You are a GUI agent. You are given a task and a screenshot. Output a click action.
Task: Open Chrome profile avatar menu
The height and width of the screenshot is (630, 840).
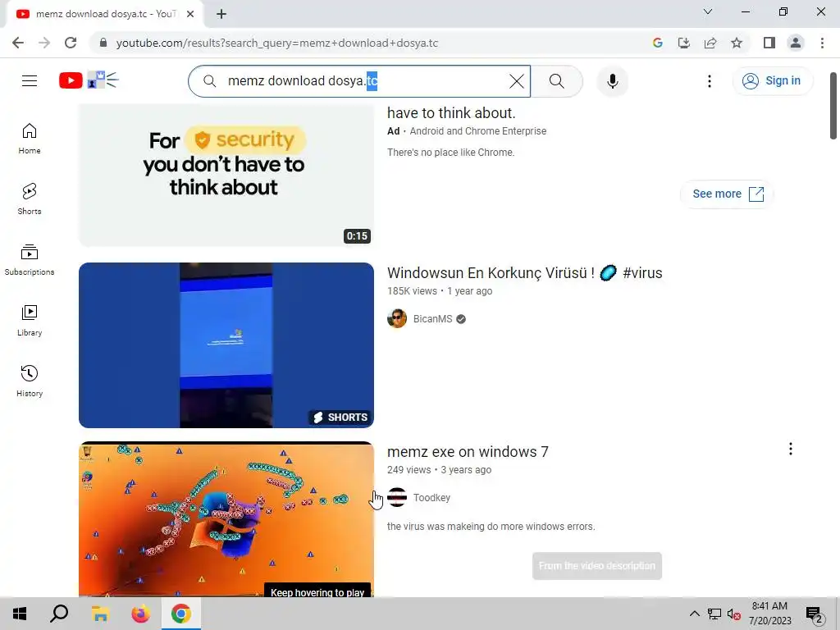796,43
